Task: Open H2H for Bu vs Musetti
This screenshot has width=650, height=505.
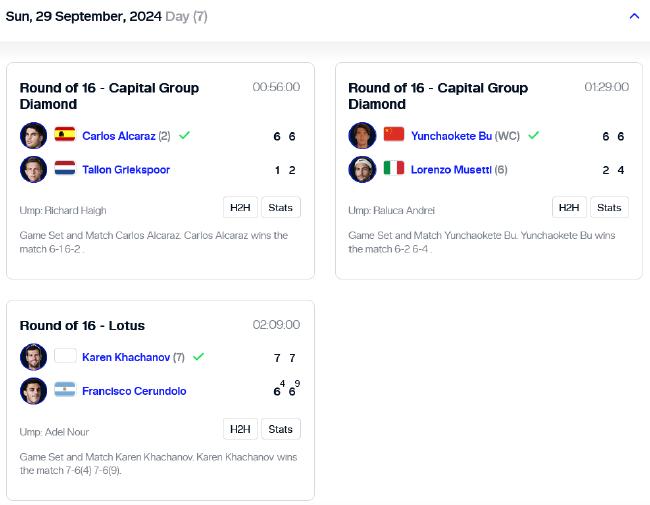Action: (569, 207)
